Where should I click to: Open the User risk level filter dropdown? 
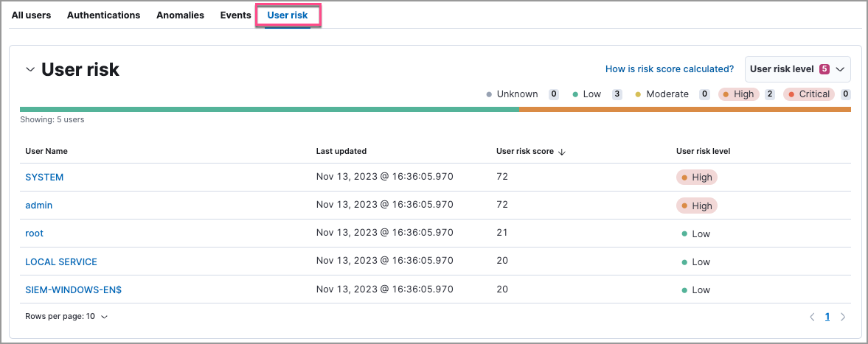[x=797, y=69]
